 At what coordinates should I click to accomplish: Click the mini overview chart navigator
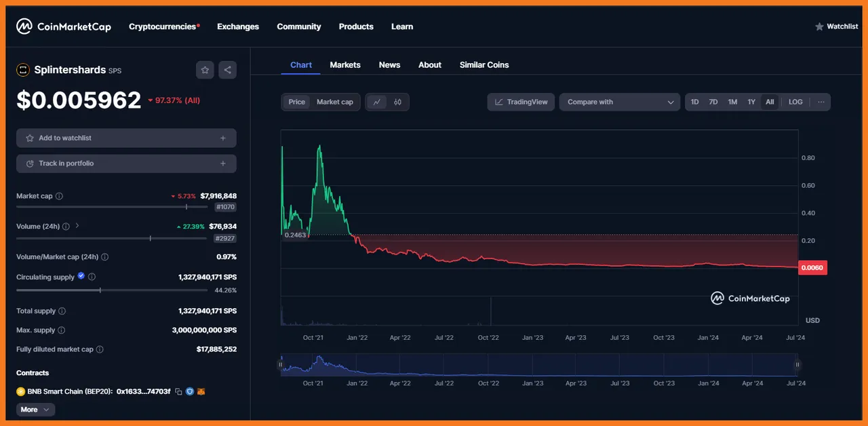click(539, 365)
